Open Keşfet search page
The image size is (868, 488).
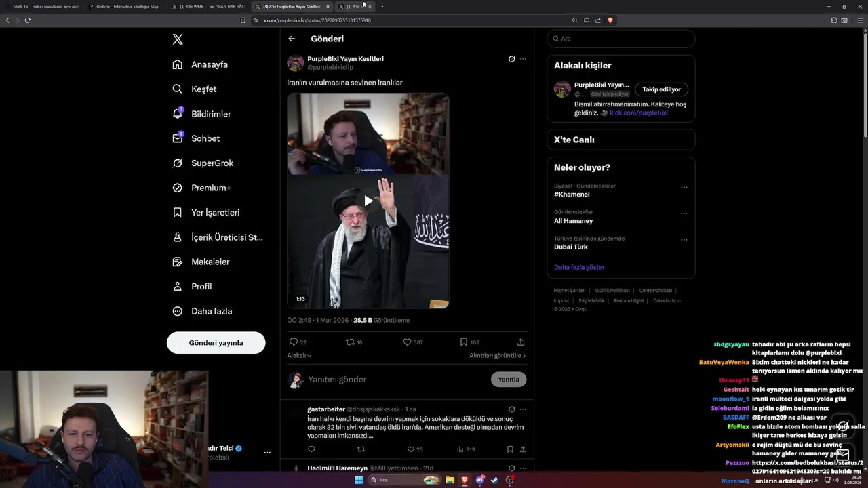tap(195, 89)
